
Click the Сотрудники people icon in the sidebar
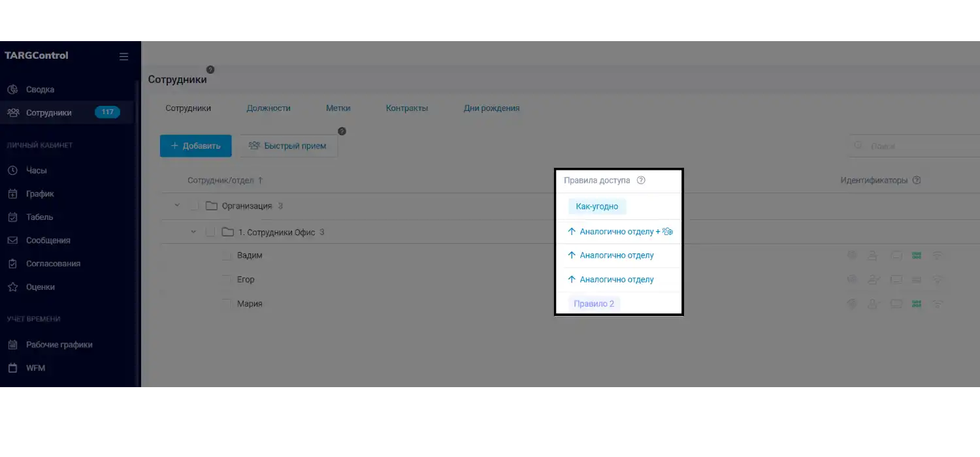[x=12, y=112]
